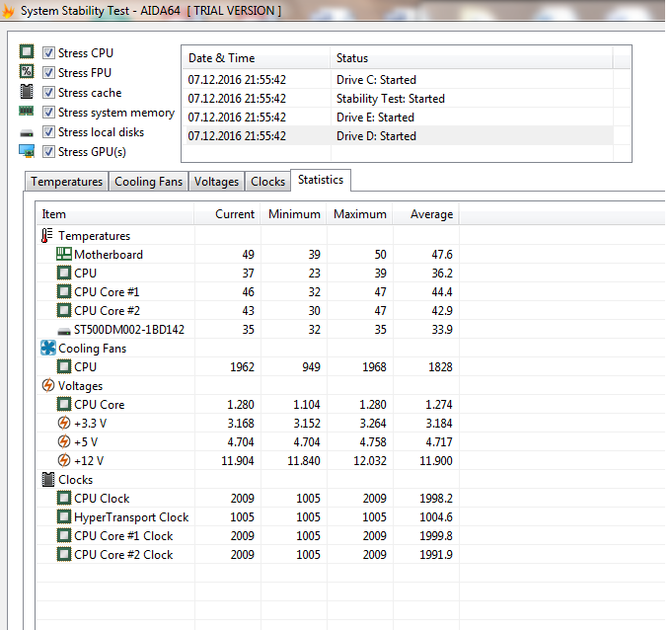The width and height of the screenshot is (672, 630).
Task: Click the HyperTransport Clock row icon
Action: click(x=64, y=516)
